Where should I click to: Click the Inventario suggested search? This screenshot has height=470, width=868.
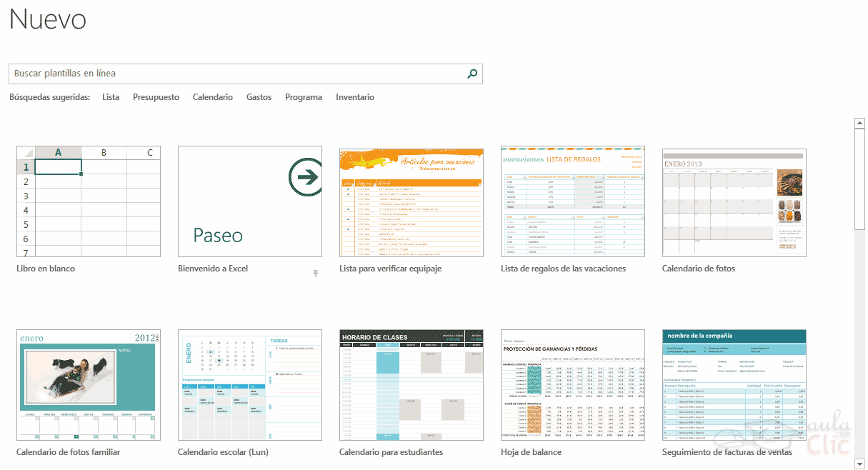(354, 97)
